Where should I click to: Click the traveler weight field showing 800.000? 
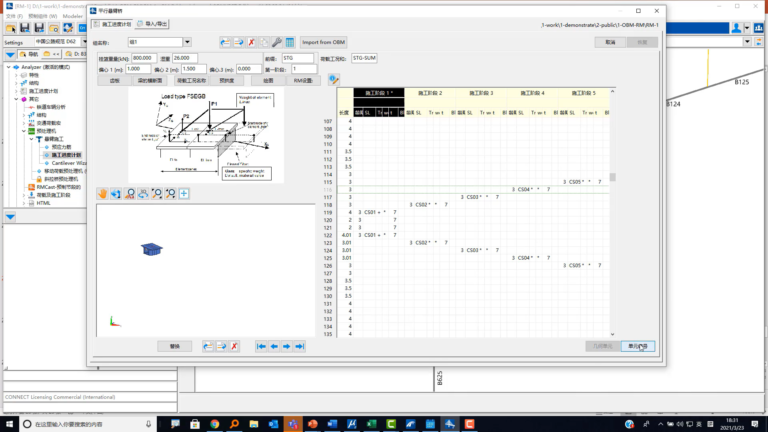144,58
